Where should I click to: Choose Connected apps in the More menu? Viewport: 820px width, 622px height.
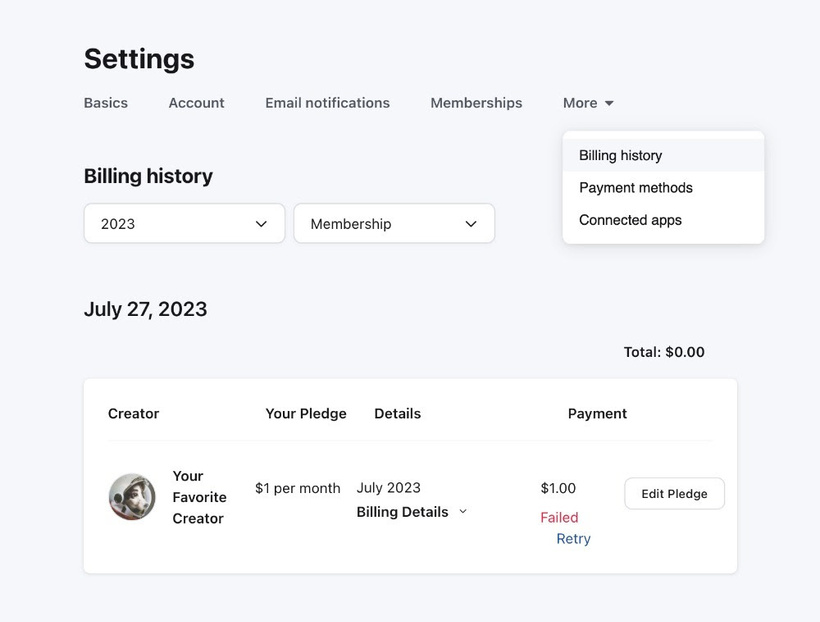(x=663, y=220)
